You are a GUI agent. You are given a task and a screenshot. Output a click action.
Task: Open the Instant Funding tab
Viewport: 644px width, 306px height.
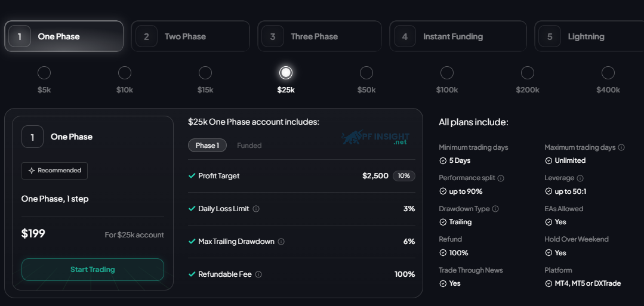click(458, 36)
